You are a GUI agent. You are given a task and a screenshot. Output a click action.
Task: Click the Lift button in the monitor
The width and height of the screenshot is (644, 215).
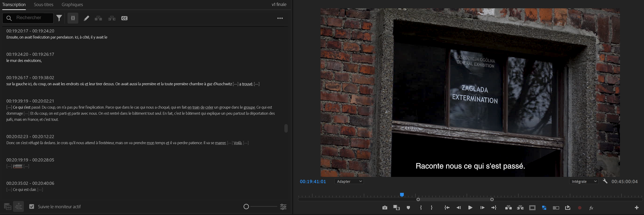[508, 208]
